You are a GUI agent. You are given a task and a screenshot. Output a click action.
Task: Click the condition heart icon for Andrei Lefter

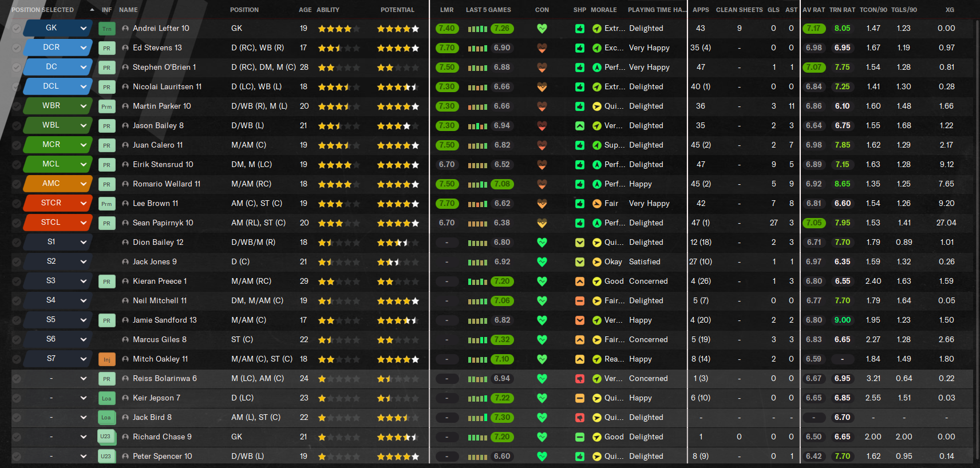click(542, 29)
